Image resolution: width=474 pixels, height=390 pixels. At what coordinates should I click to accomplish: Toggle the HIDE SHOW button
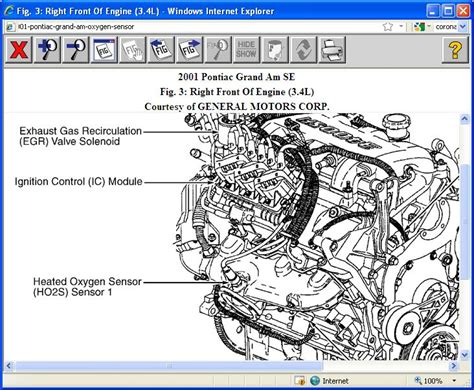(x=246, y=50)
